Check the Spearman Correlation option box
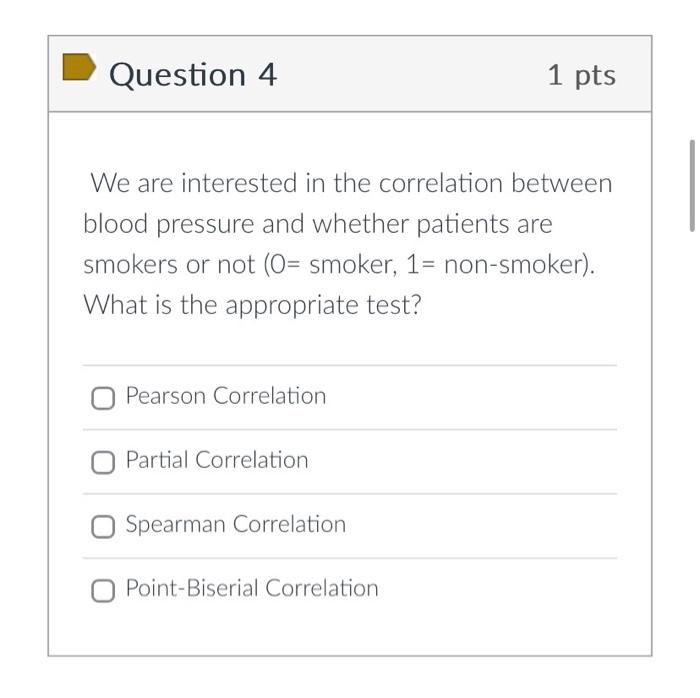Viewport: 700px width, 698px height. point(103,527)
